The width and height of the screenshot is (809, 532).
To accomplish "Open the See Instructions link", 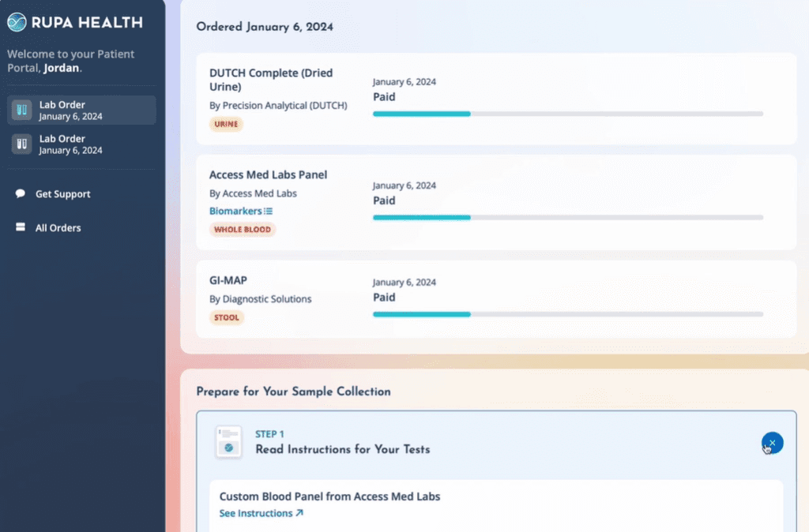I will tap(257, 513).
